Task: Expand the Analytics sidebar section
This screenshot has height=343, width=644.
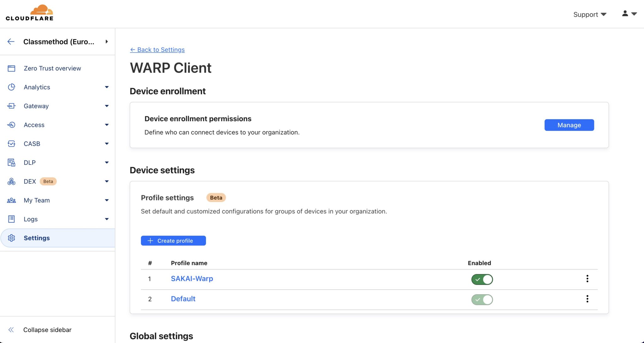Action: click(x=107, y=87)
